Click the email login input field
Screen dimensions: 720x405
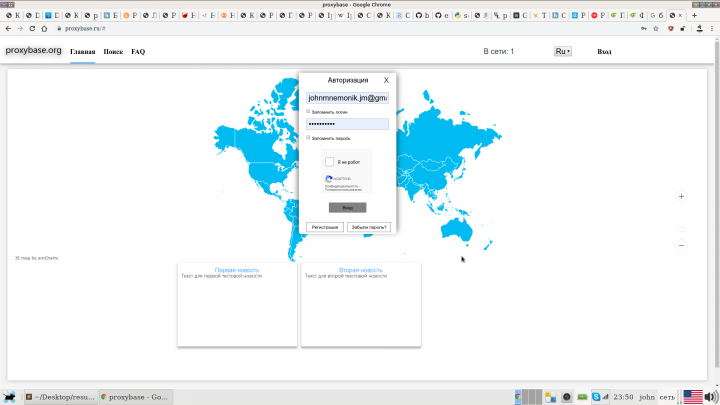(x=348, y=98)
